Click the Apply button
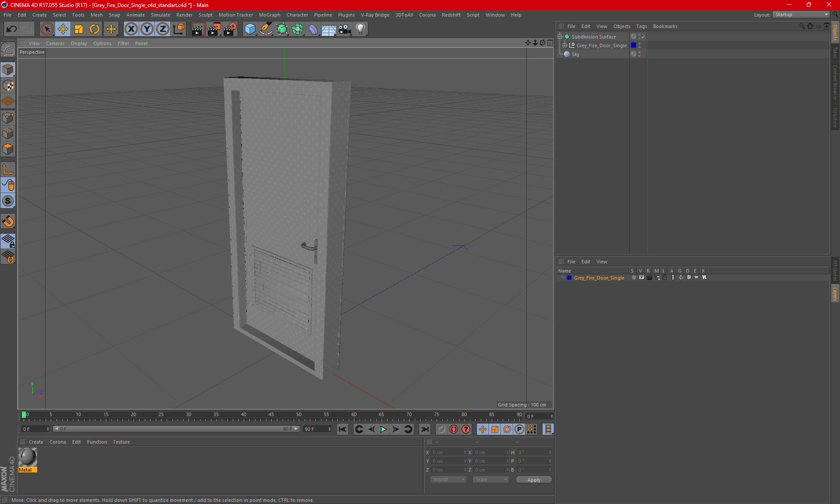The image size is (840, 504). click(x=533, y=480)
